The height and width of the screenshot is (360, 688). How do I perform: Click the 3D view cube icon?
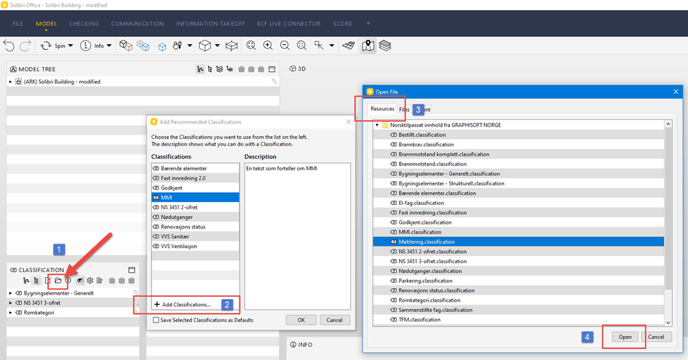pos(204,46)
